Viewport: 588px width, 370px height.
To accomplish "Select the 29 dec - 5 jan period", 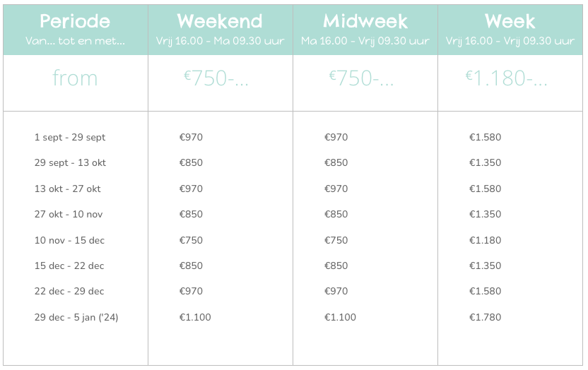I will [x=76, y=318].
